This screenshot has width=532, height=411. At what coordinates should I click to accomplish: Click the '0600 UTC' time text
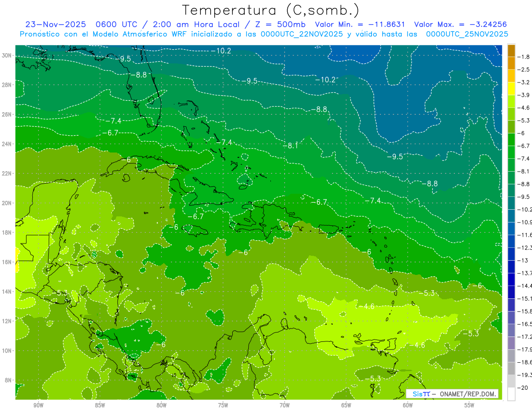117,24
